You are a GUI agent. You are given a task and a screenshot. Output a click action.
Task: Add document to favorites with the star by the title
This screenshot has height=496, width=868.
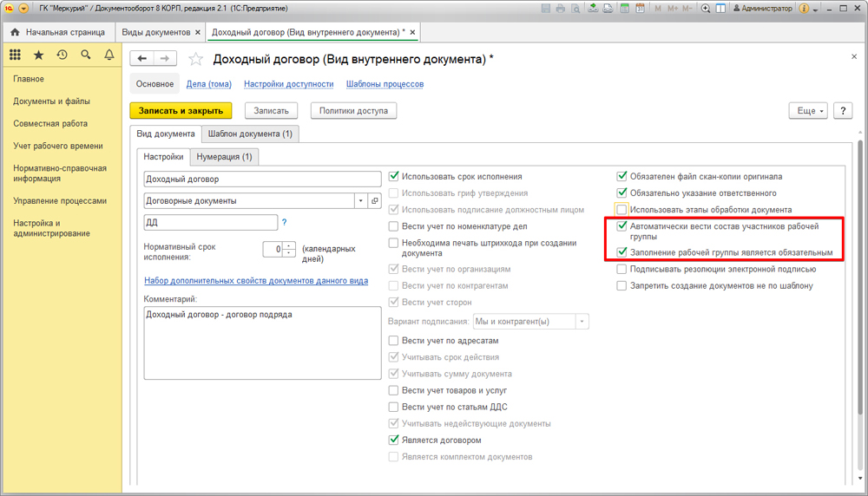[x=195, y=59]
